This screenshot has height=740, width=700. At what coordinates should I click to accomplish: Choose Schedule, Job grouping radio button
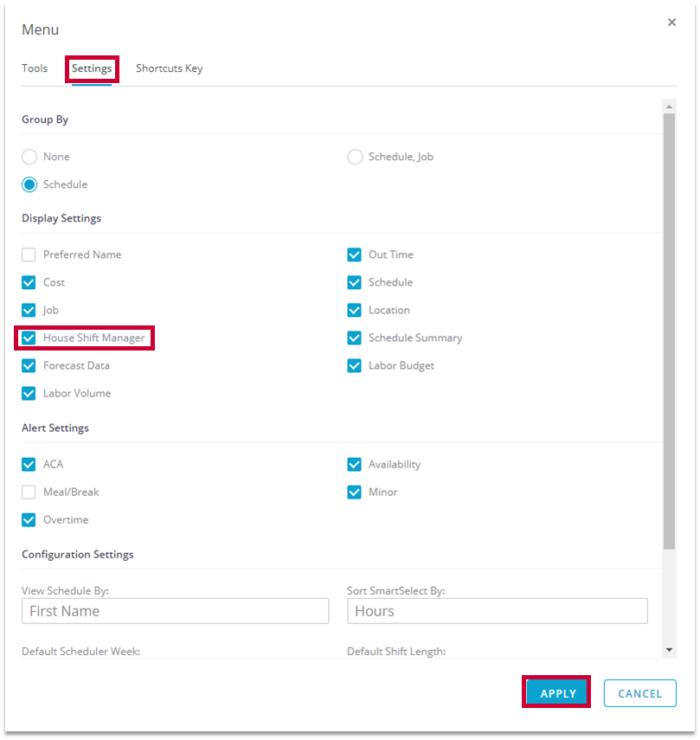coord(355,157)
